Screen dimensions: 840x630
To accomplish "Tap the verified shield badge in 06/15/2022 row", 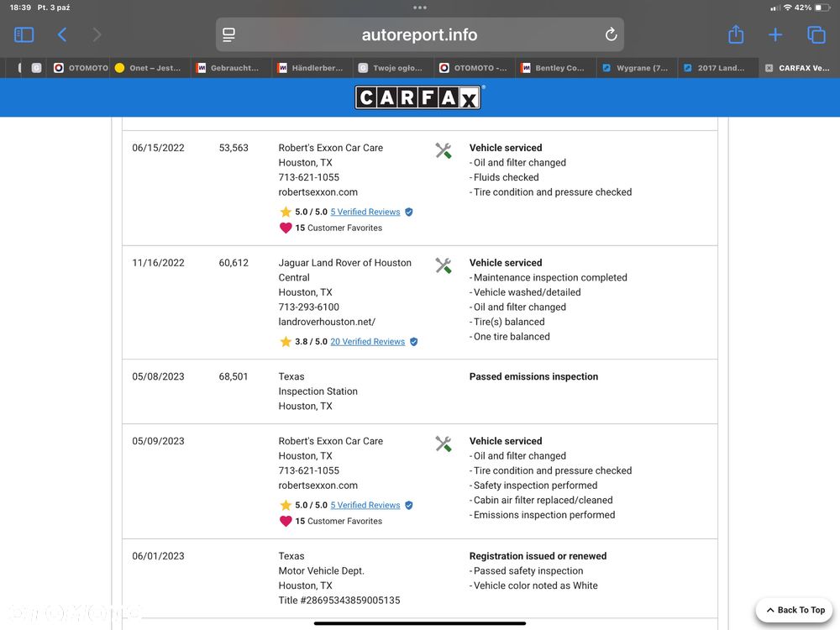I will pyautogui.click(x=409, y=213).
